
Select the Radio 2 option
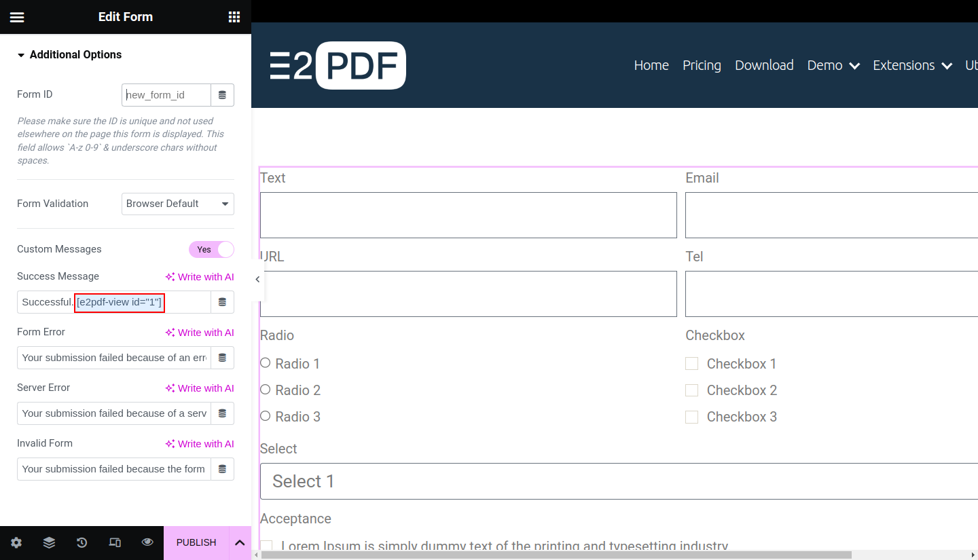(x=266, y=390)
